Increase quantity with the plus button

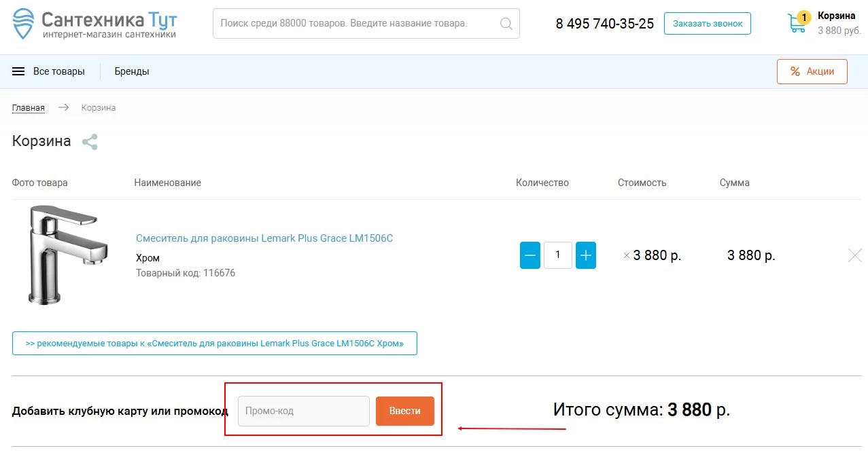[x=585, y=255]
